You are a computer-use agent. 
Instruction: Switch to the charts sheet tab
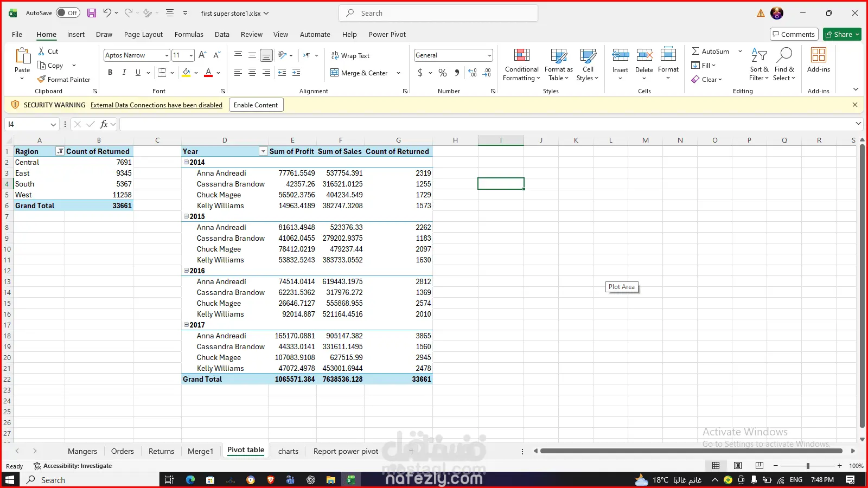(288, 451)
